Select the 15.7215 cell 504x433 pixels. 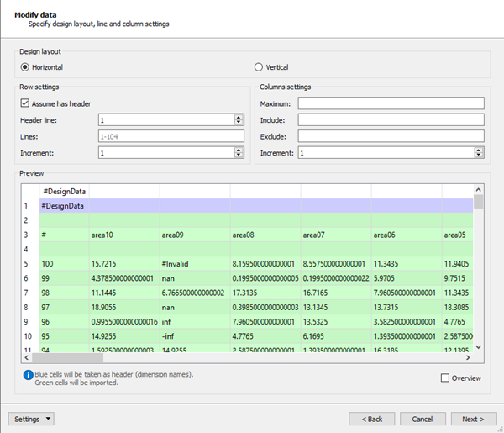(x=124, y=264)
